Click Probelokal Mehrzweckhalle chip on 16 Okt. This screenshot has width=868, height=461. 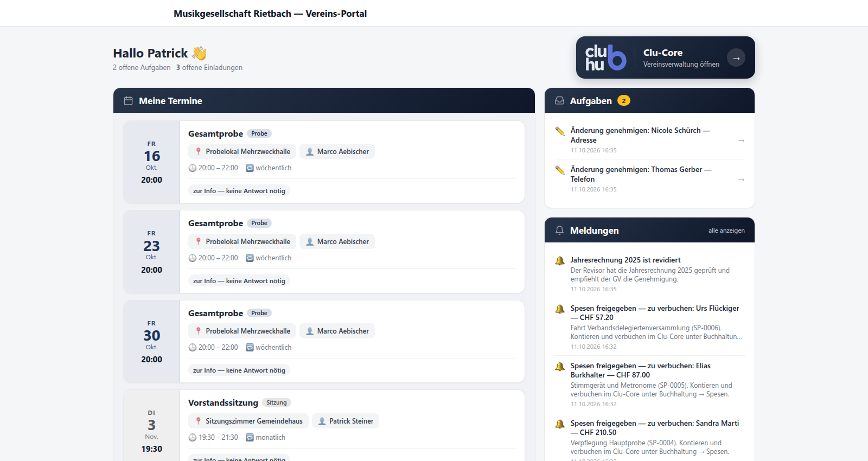click(x=242, y=152)
